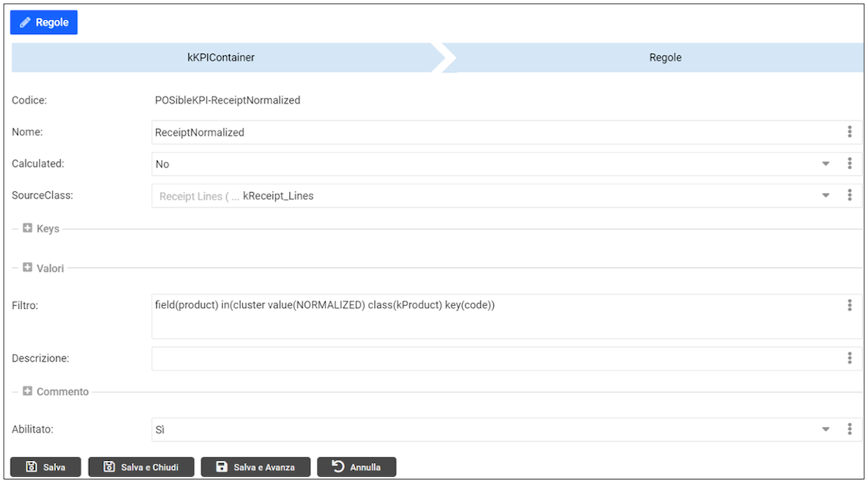The width and height of the screenshot is (868, 482).
Task: Open the three-dot options for SourceClass
Action: click(x=849, y=196)
